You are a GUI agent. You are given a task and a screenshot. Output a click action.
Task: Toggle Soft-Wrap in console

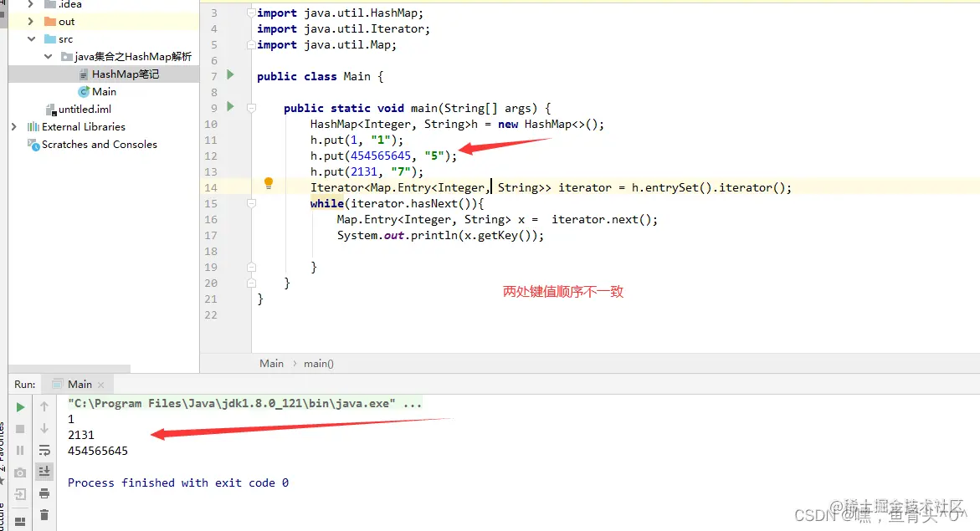point(44,451)
